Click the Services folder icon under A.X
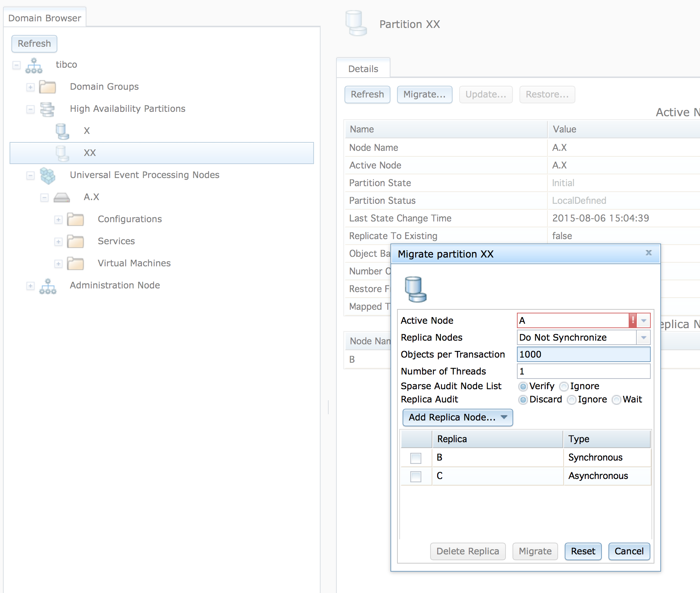700x593 pixels. pyautogui.click(x=75, y=242)
